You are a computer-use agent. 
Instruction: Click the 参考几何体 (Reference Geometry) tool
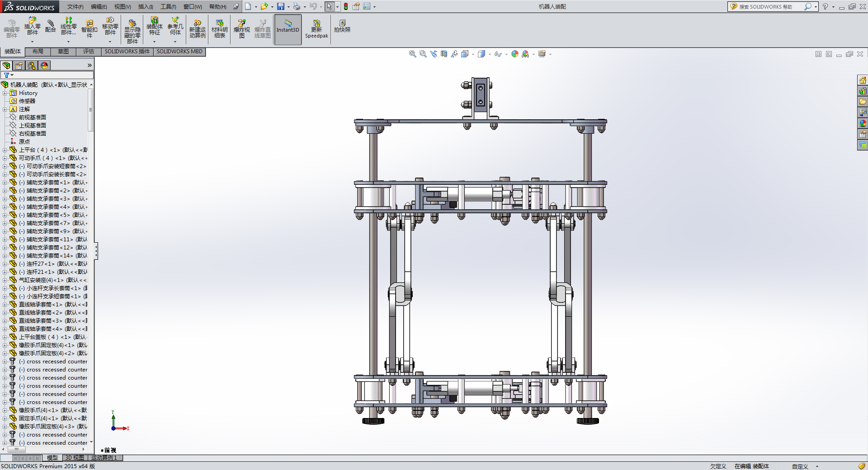click(175, 26)
